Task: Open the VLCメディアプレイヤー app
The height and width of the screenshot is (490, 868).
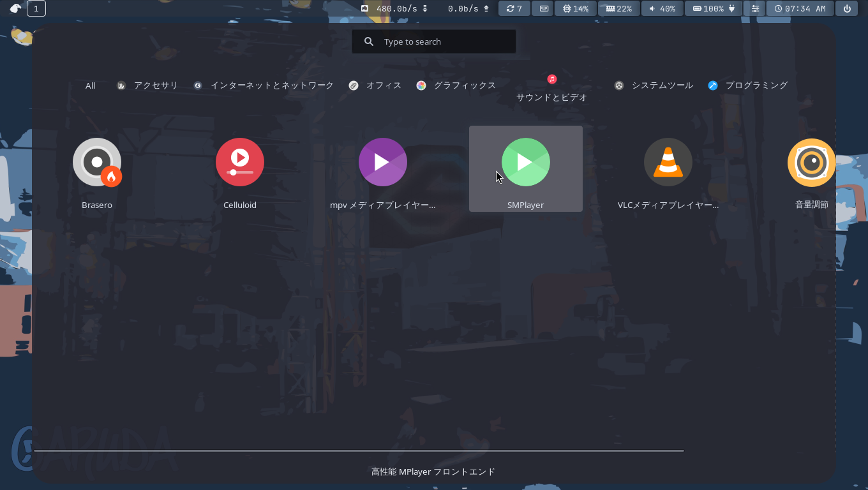Action: pyautogui.click(x=668, y=169)
